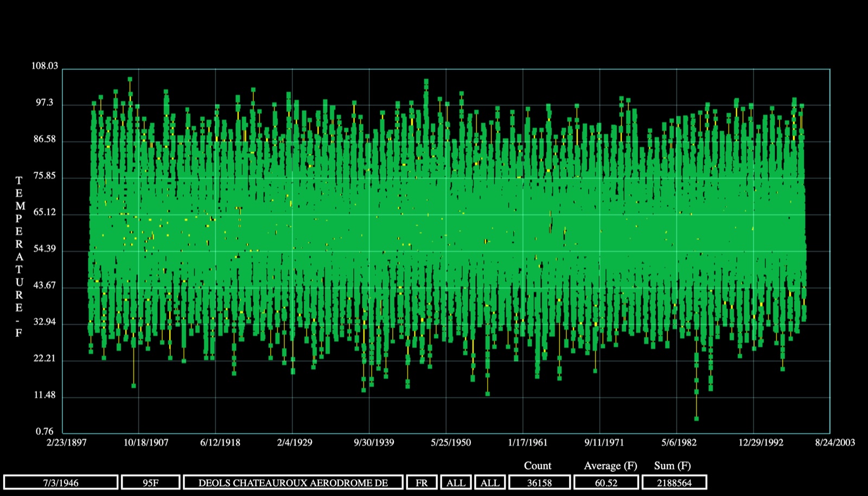
Task: Click the y-axis value 86.58
Action: click(44, 139)
